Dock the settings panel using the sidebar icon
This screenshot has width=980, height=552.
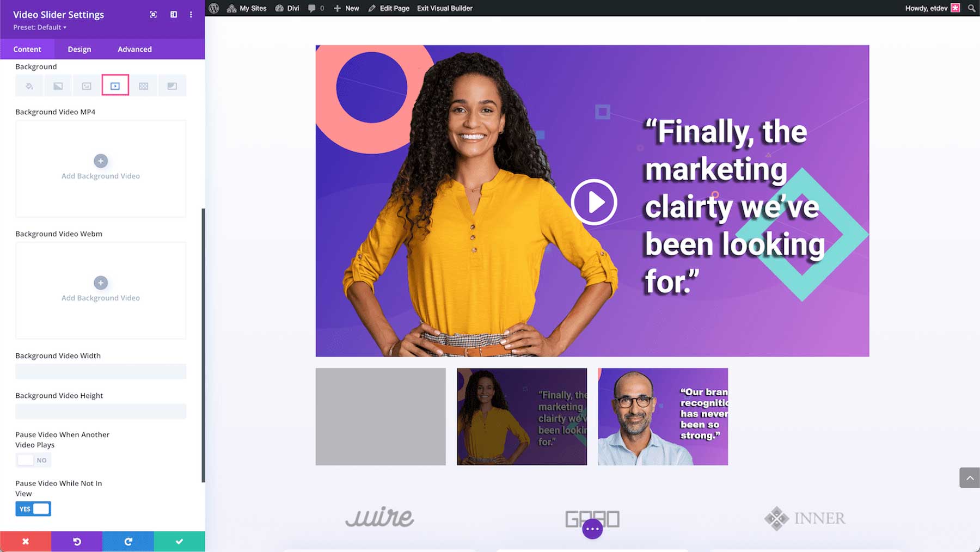click(173, 15)
